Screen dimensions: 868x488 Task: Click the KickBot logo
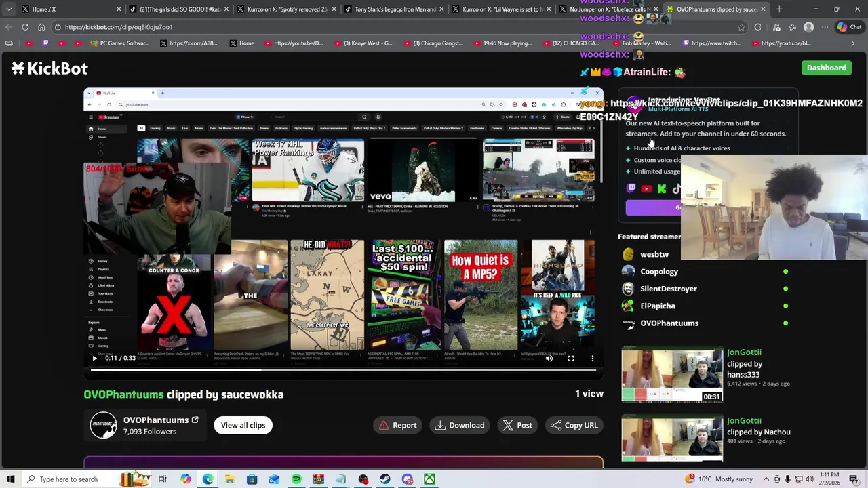[50, 68]
